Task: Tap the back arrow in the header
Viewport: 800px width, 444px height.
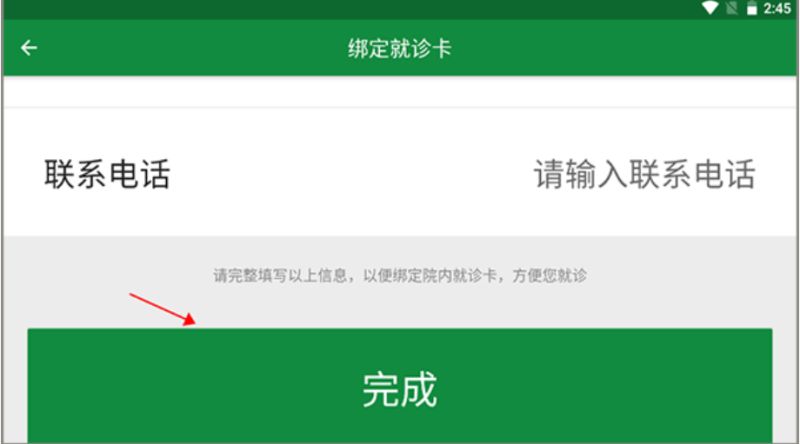Action: click(29, 48)
